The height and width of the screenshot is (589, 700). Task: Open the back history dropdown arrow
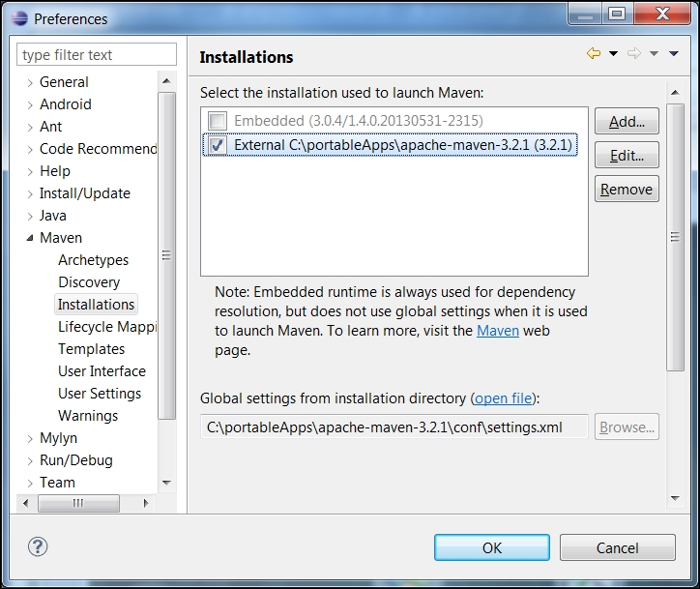pyautogui.click(x=613, y=53)
